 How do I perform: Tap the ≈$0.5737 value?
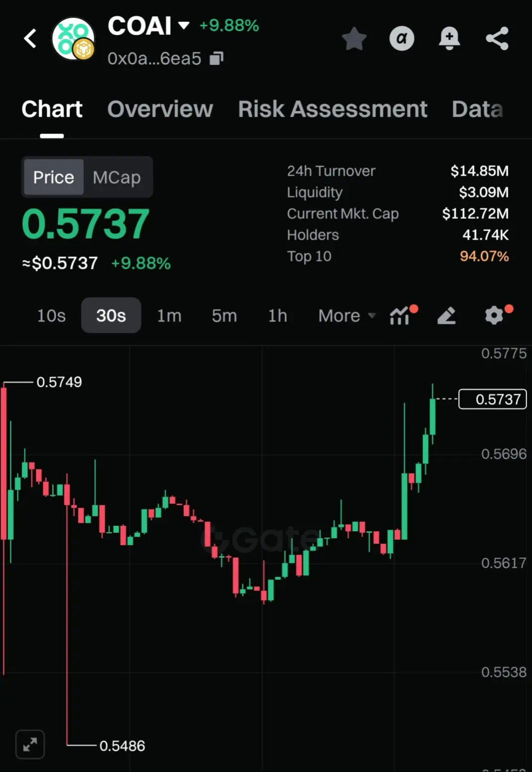pos(60,263)
